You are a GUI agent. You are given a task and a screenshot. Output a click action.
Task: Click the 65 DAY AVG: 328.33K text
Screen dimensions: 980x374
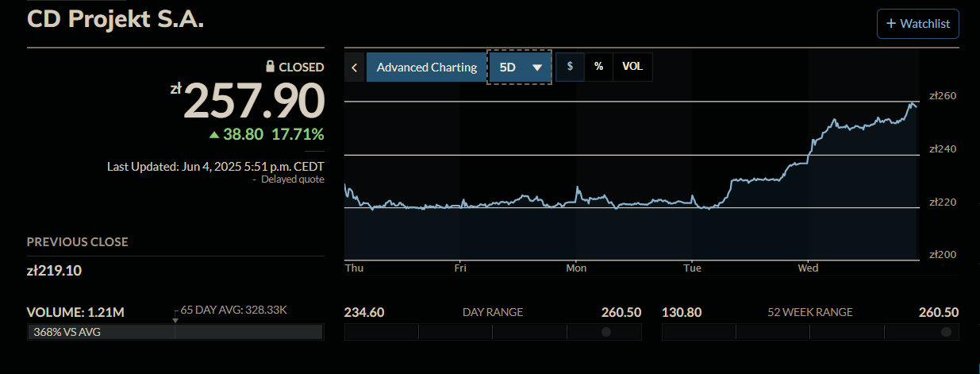[x=234, y=310]
